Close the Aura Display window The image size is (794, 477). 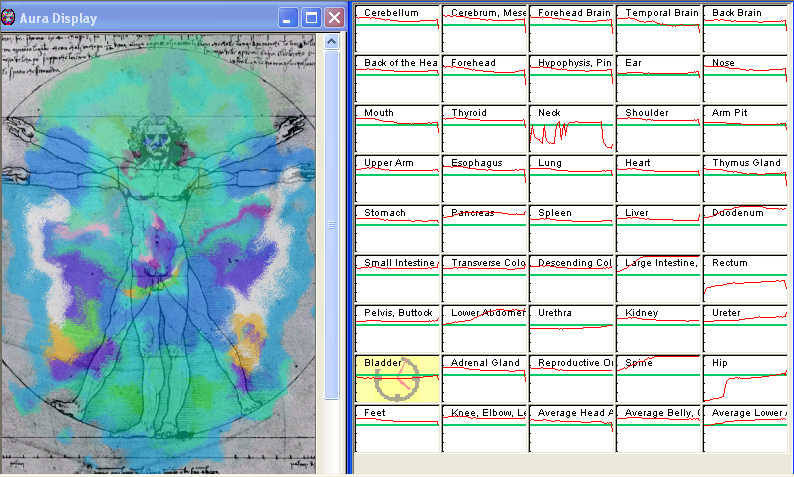pos(334,18)
